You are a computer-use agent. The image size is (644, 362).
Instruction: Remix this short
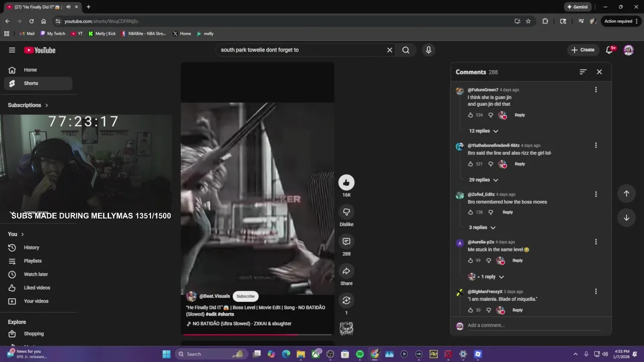pyautogui.click(x=346, y=301)
